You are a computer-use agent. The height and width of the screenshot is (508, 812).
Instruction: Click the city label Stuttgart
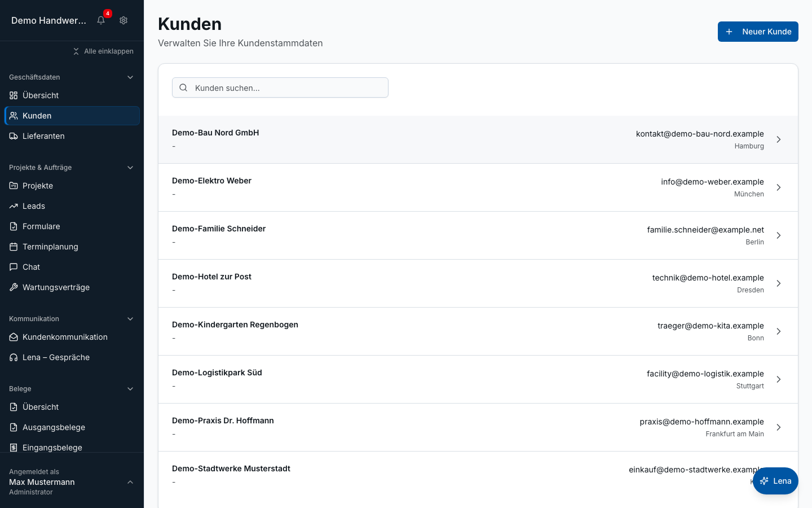click(750, 386)
